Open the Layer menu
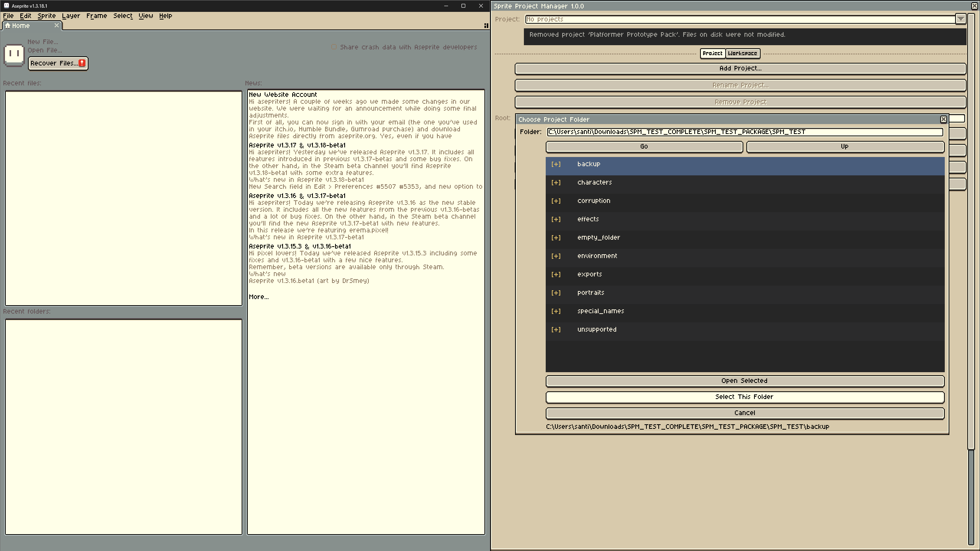Viewport: 980px width, 551px height. (x=71, y=16)
